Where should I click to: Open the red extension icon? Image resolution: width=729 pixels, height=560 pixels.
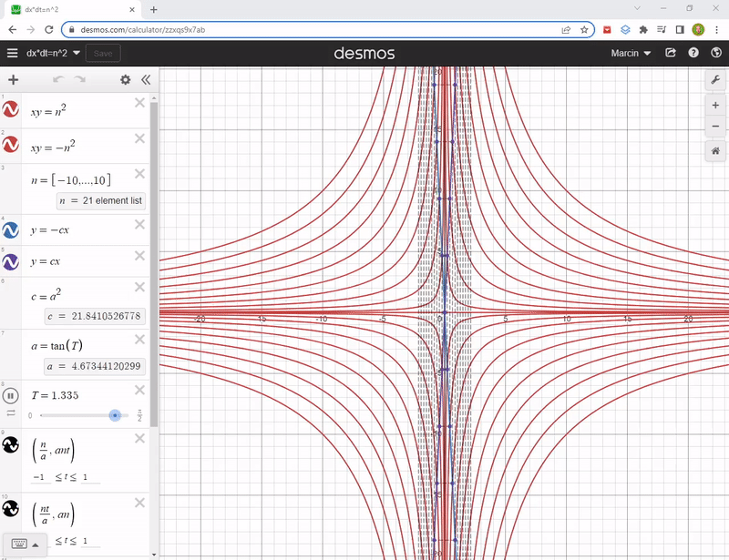(x=607, y=30)
